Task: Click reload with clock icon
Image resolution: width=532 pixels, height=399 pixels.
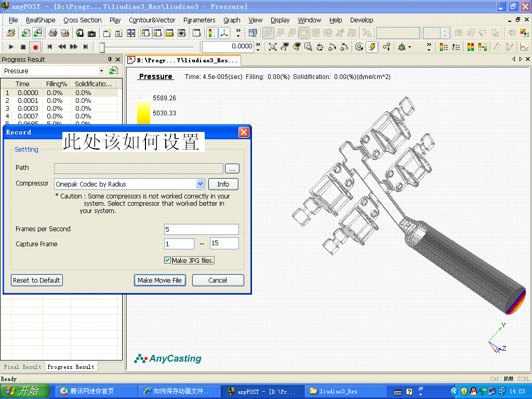Action: coord(38,33)
